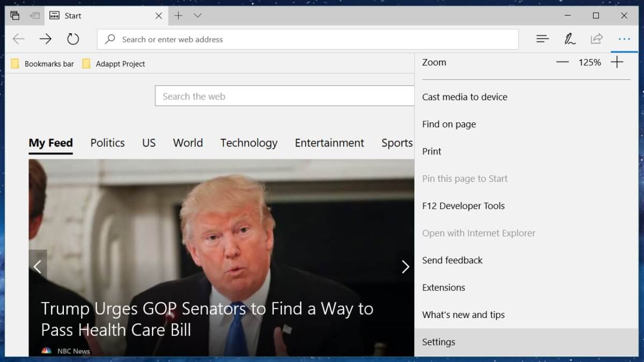Increase zoom with the plus button

(617, 62)
